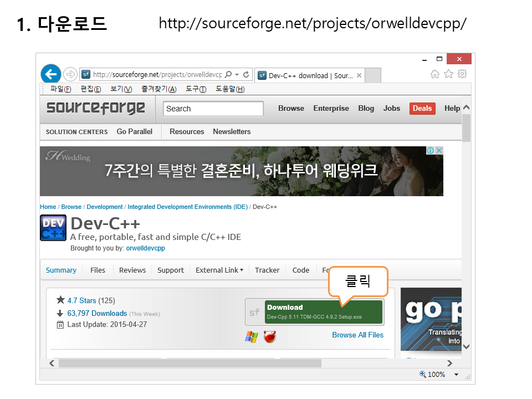Click the Dev-C++ project icon
This screenshot has height=399, width=532.
click(x=53, y=228)
